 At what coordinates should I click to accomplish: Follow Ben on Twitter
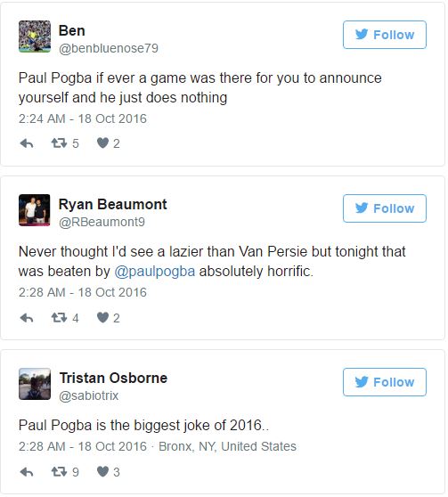pyautogui.click(x=384, y=35)
